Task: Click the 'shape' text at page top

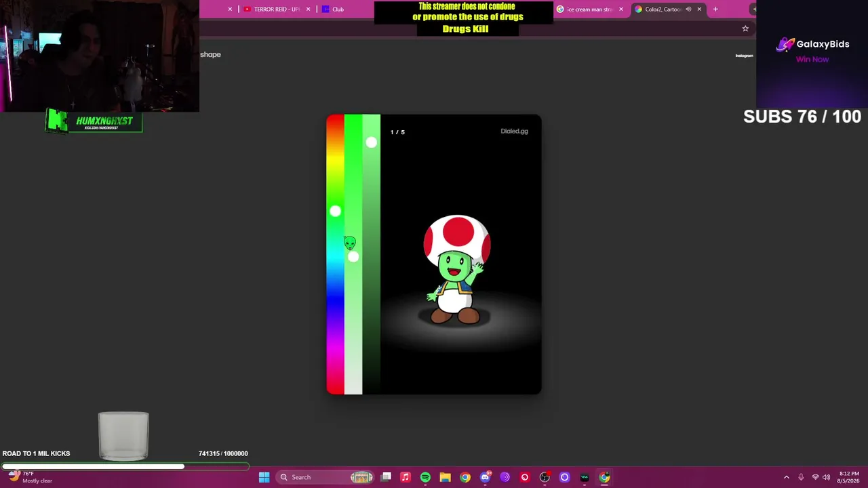Action: [x=210, y=54]
